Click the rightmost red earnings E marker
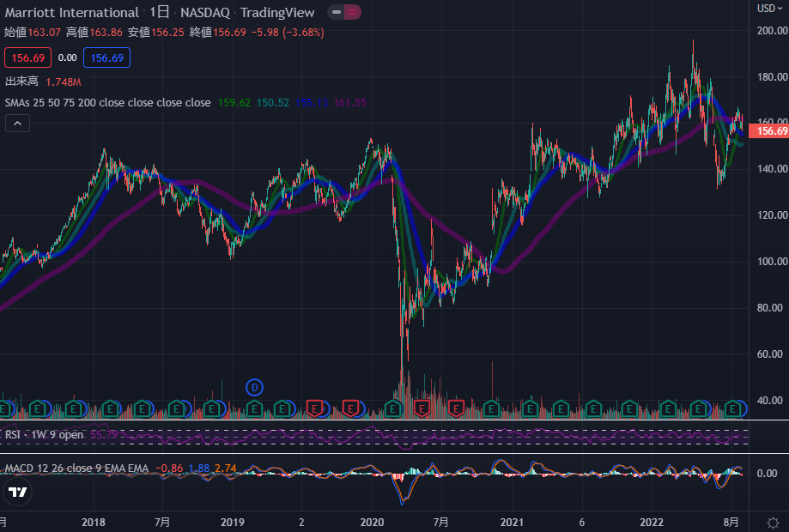Viewport: 789px width, 532px height. coord(456,408)
